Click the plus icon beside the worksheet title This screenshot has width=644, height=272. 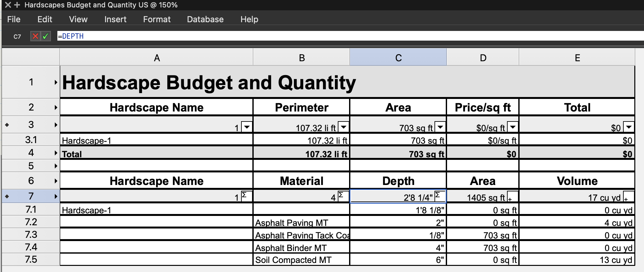click(17, 5)
